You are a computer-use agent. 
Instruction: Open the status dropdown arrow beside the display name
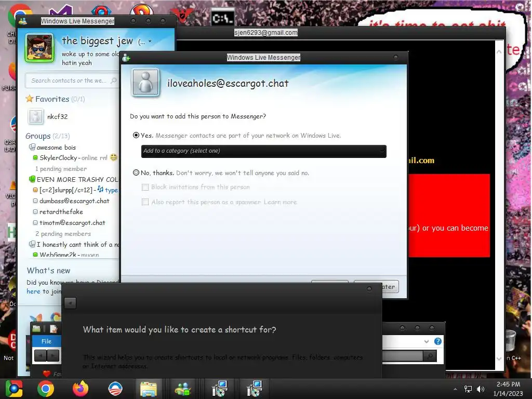(150, 42)
